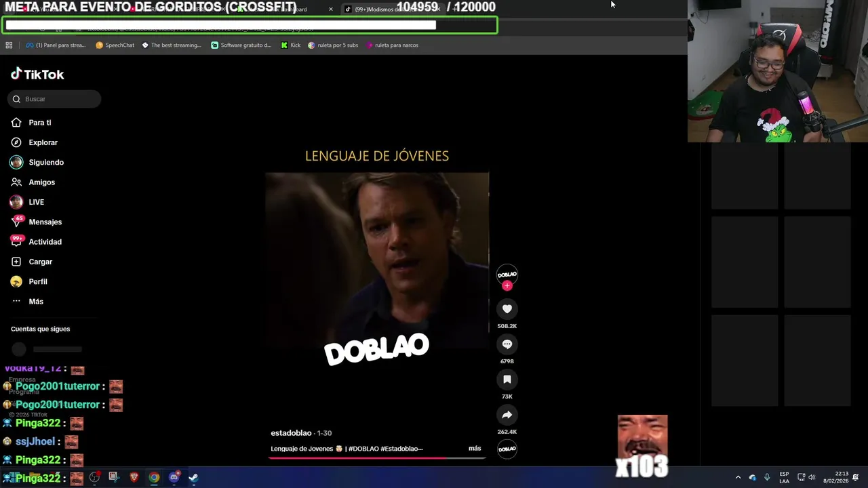Open the Cargar upload page

coord(32,262)
